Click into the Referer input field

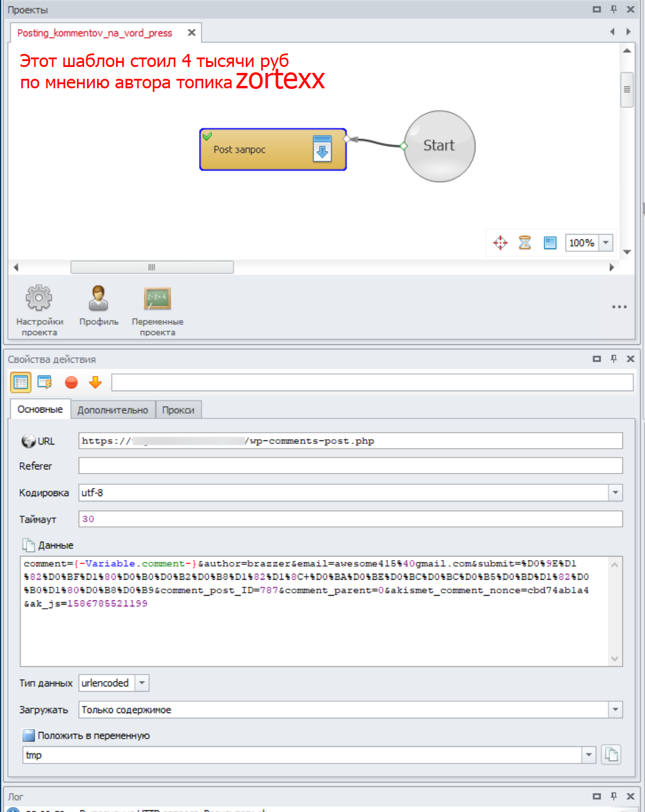click(350, 466)
